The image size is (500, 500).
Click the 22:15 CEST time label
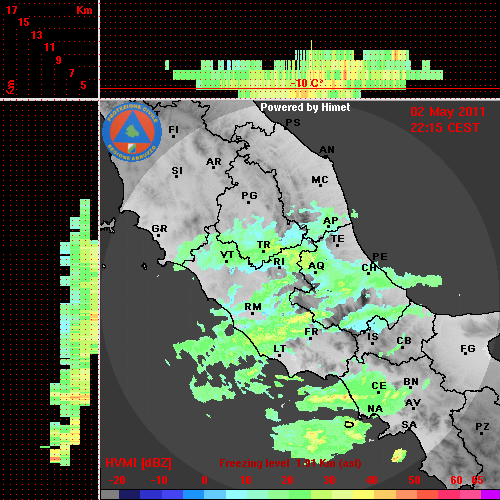click(x=445, y=128)
